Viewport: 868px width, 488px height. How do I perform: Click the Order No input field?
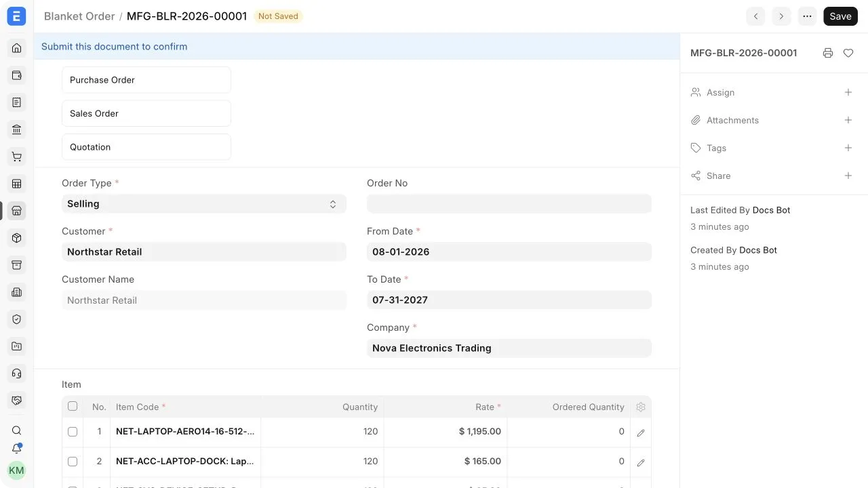coord(509,204)
